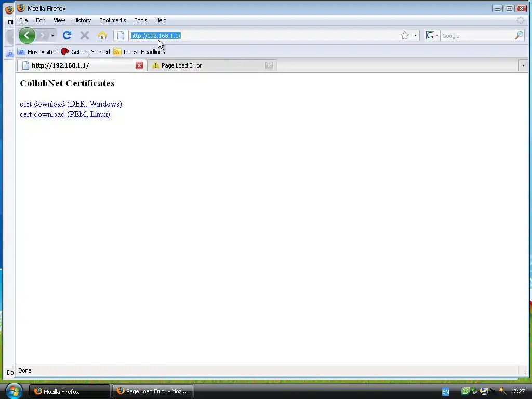Click the taskbar clock showing 17:27
Image resolution: width=532 pixels, height=399 pixels.
(518, 391)
